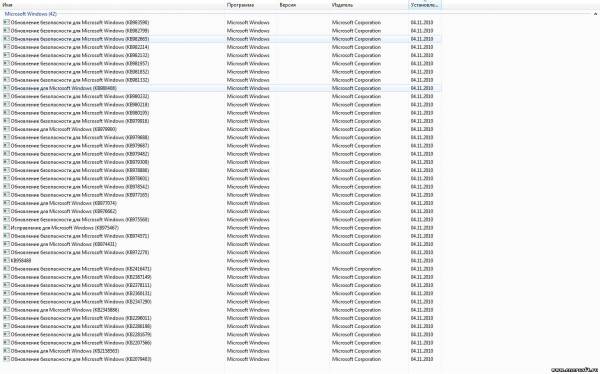This screenshot has height=374, width=600.
Task: Select security update KB981852 row
Action: click(x=222, y=72)
